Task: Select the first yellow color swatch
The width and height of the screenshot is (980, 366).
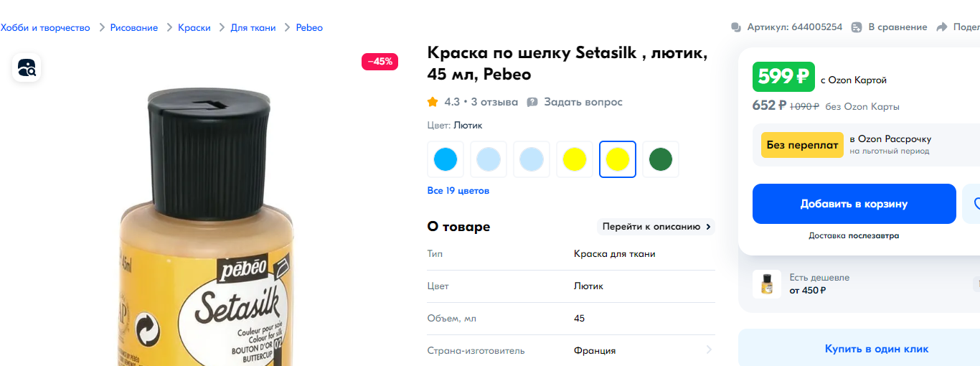Action: point(575,159)
